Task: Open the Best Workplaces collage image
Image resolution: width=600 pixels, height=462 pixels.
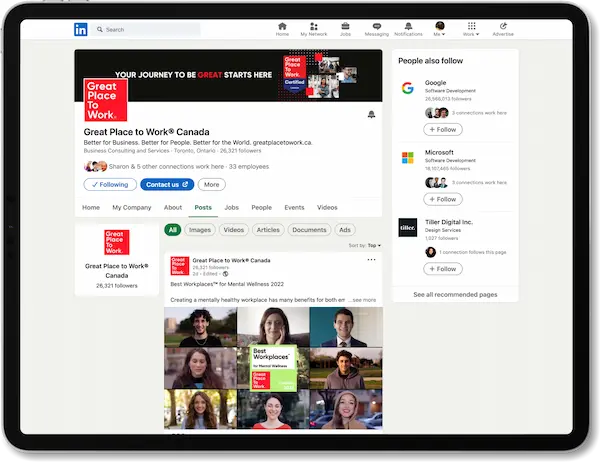Action: [x=273, y=368]
